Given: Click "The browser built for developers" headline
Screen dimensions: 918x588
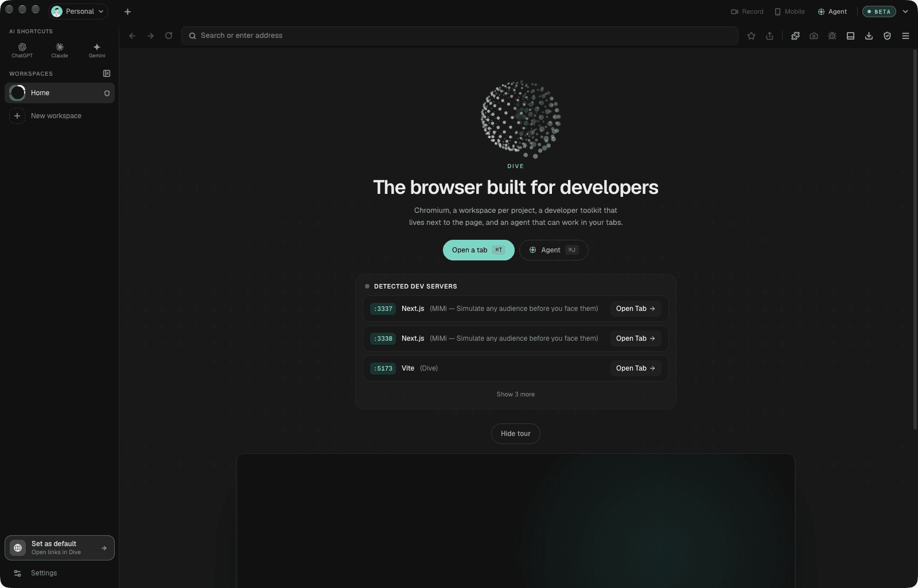Looking at the screenshot, I should pyautogui.click(x=516, y=188).
